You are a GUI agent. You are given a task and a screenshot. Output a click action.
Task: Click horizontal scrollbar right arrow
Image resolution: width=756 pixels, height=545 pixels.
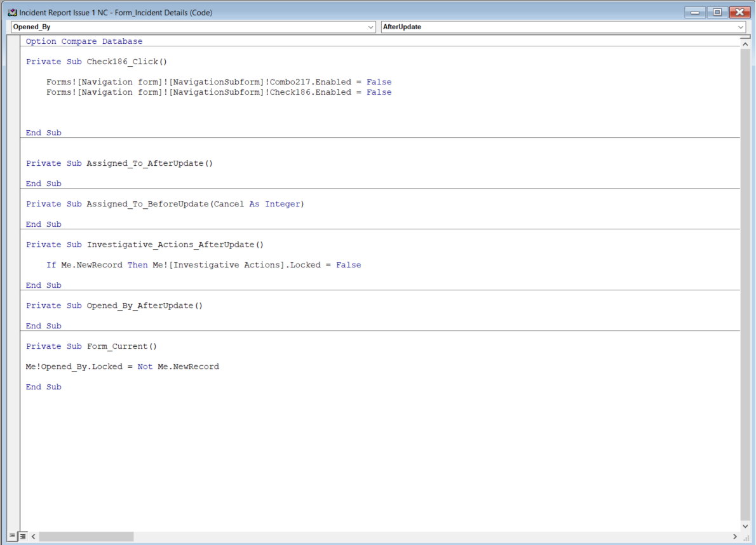tap(735, 536)
